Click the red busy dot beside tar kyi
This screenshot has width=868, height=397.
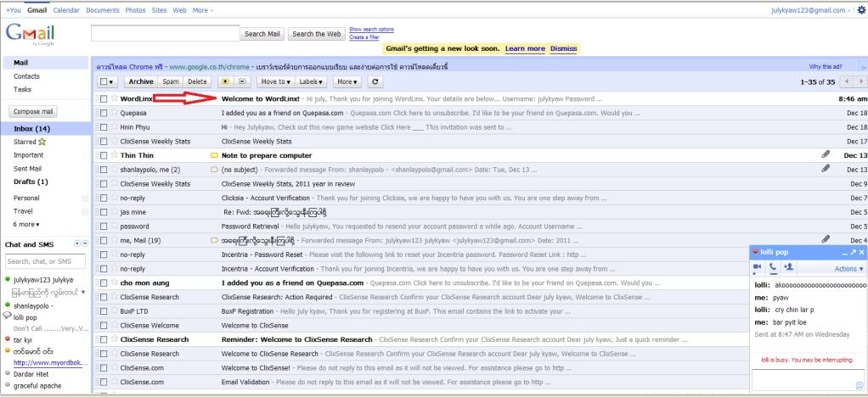(8, 339)
